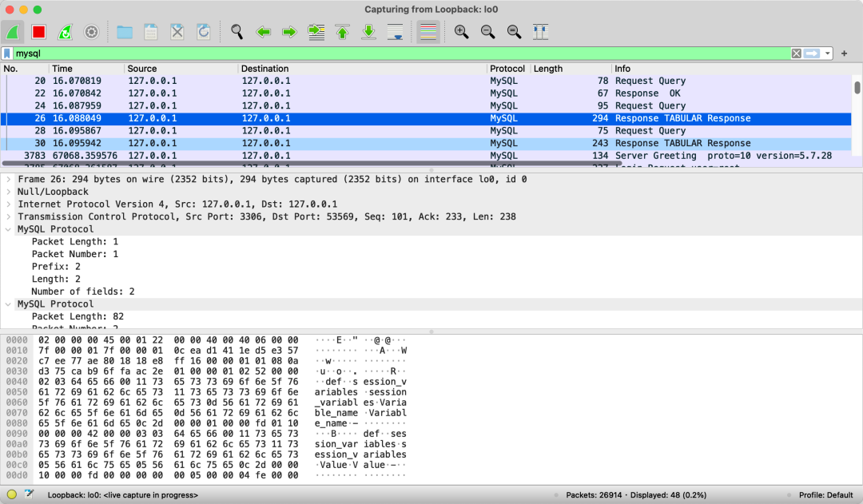Open capture options gear icon
Image resolution: width=863 pixels, height=504 pixels.
(x=91, y=32)
